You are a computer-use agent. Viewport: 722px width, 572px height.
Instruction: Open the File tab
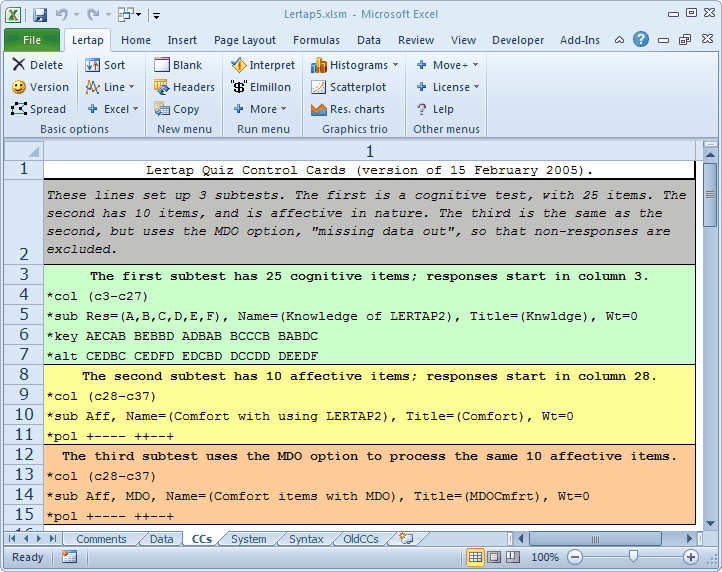pos(32,40)
